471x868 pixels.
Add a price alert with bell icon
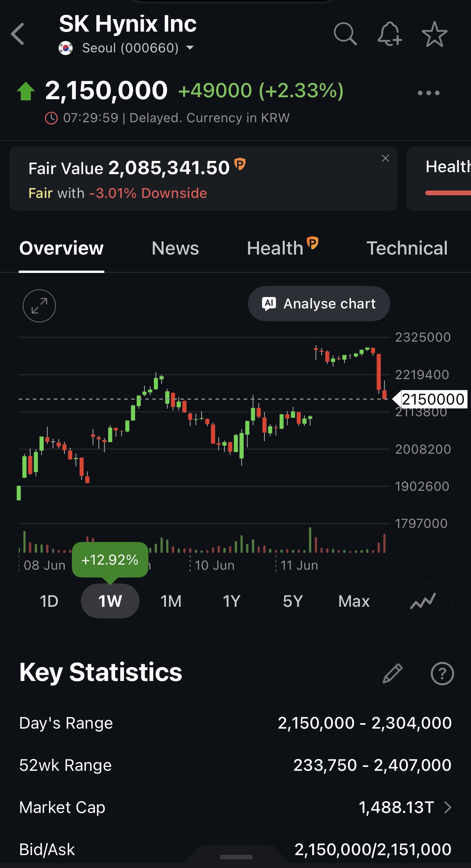390,34
